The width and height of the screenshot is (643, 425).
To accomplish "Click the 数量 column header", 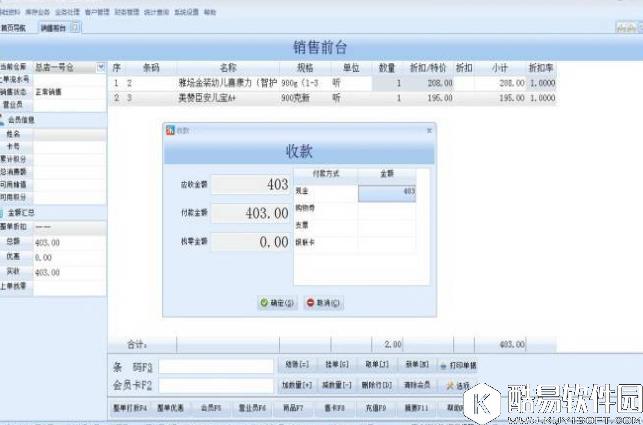I will tap(387, 68).
